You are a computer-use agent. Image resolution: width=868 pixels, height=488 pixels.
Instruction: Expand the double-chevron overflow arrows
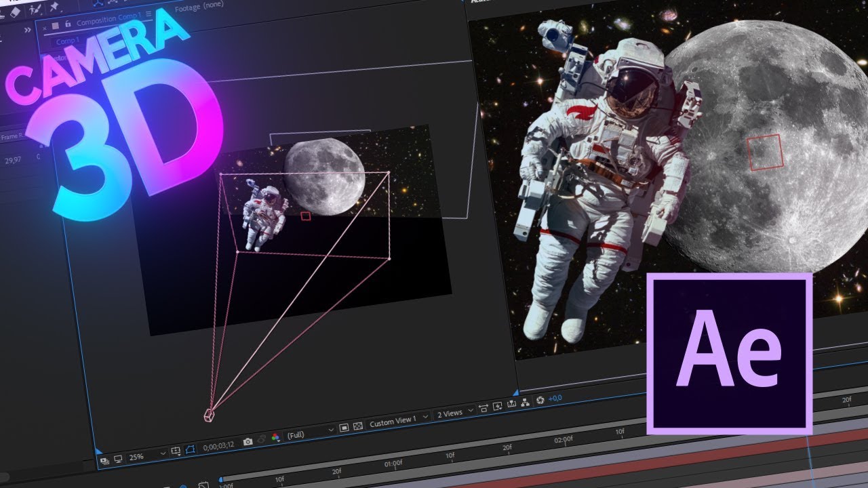(x=28, y=30)
